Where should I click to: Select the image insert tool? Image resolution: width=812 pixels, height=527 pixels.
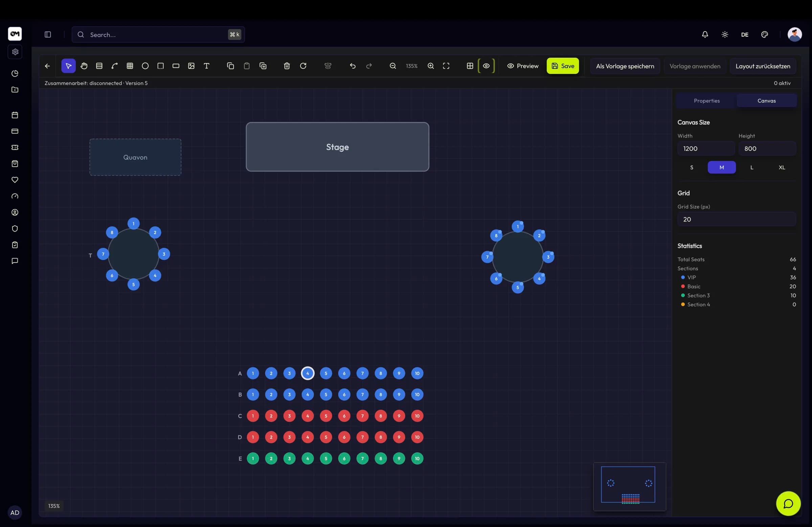coord(191,66)
